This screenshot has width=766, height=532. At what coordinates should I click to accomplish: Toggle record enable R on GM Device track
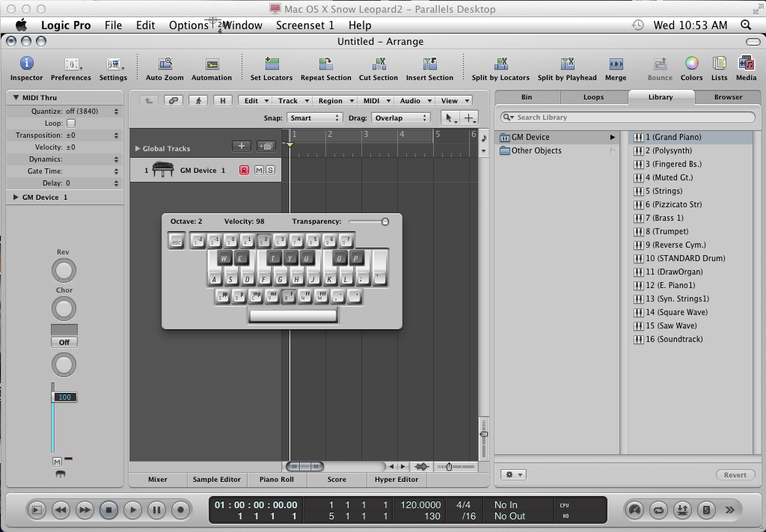click(x=244, y=170)
